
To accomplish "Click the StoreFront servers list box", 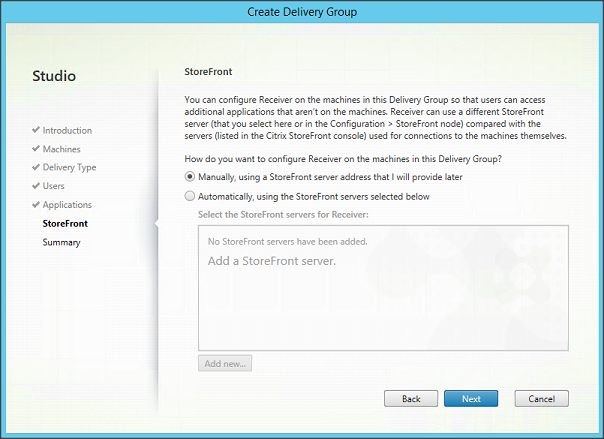I will [x=383, y=288].
